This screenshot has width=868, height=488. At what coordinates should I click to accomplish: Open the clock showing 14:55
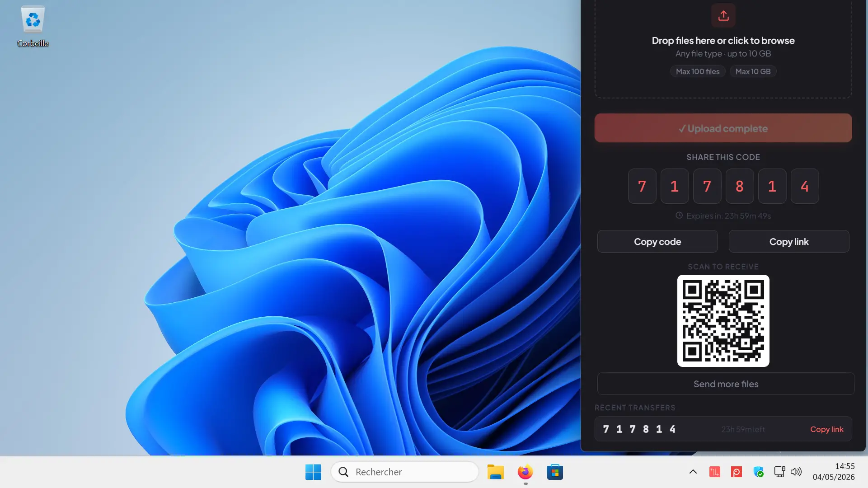point(834,472)
